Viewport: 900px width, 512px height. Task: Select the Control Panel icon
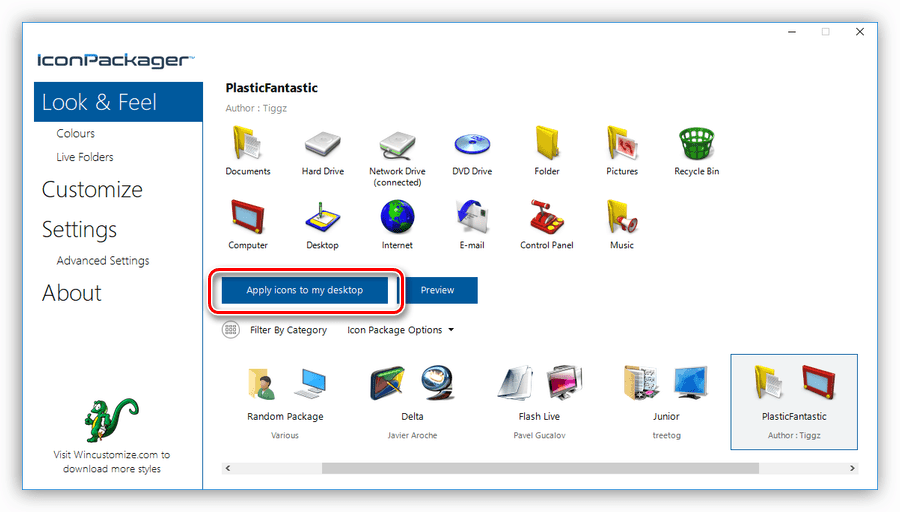(x=546, y=217)
